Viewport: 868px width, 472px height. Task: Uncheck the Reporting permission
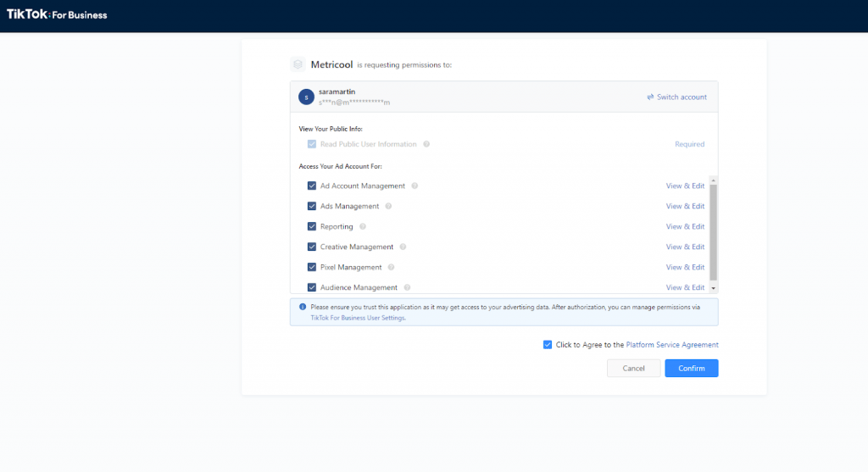pyautogui.click(x=312, y=226)
